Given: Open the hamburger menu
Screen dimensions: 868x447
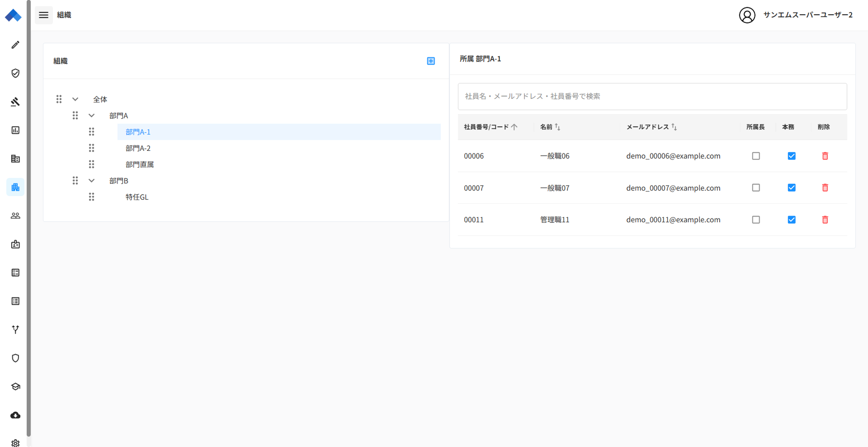Looking at the screenshot, I should [x=43, y=15].
